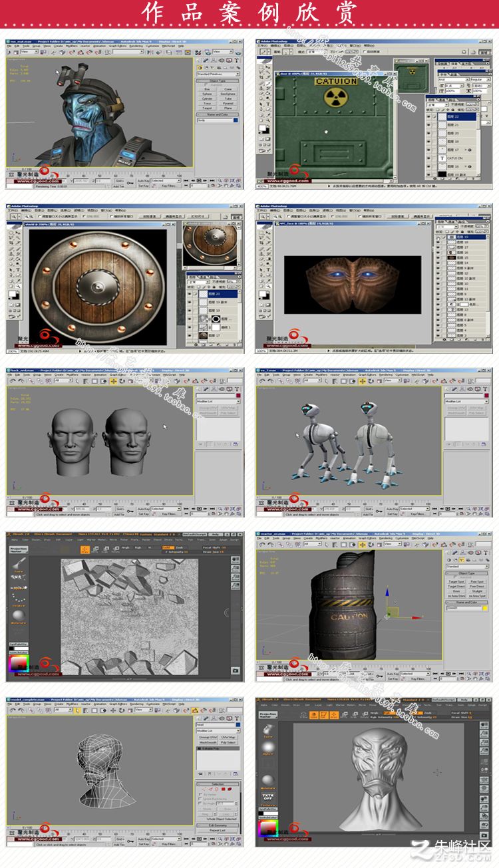This screenshot has height=868, width=499.
Task: Toggle Ignore Backfacing checkbox in wireframe head window
Action: [x=200, y=799]
